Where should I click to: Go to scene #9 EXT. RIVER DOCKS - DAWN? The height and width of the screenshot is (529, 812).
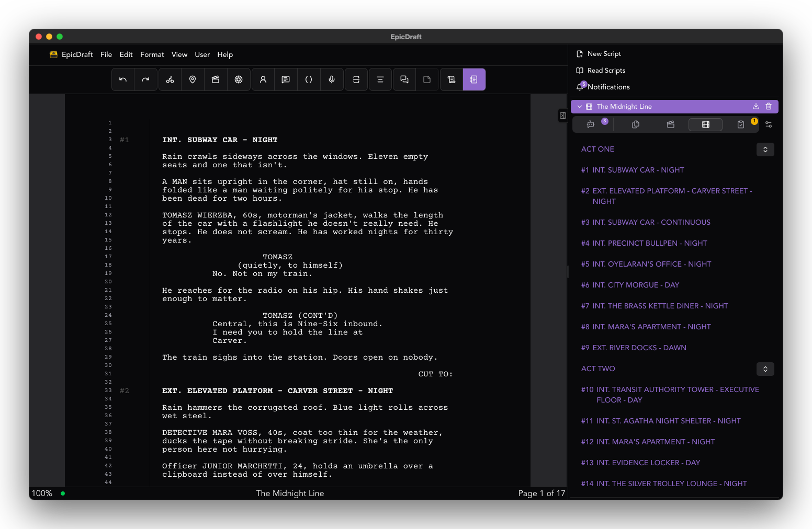(x=634, y=348)
